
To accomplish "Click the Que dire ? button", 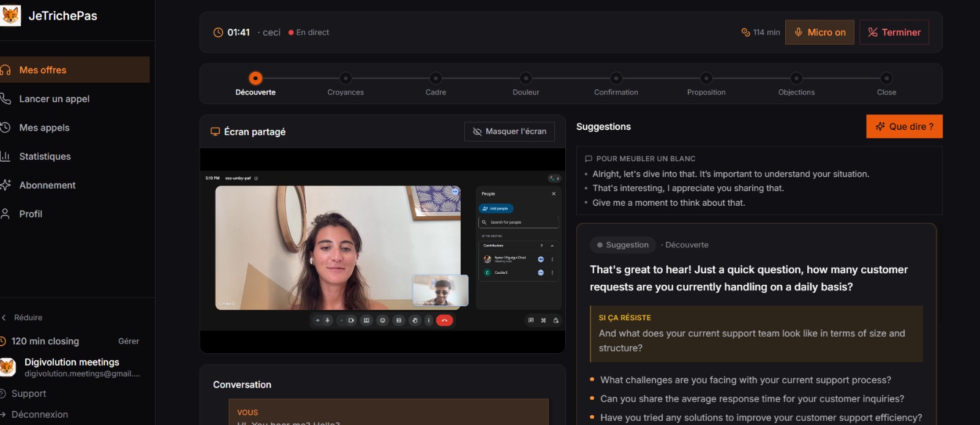I will pyautogui.click(x=904, y=126).
